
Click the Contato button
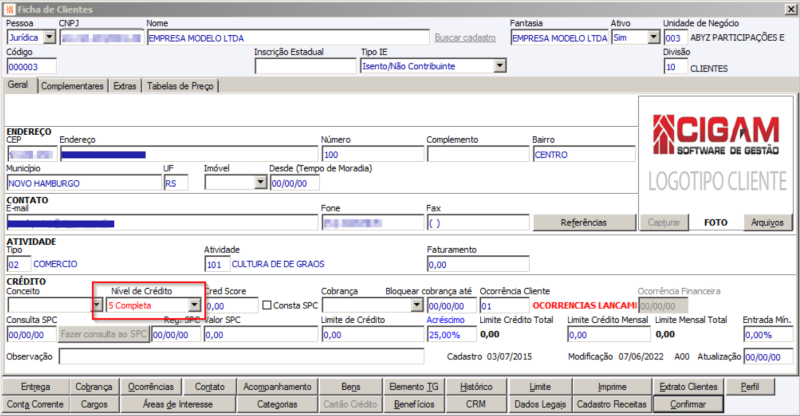coord(210,387)
